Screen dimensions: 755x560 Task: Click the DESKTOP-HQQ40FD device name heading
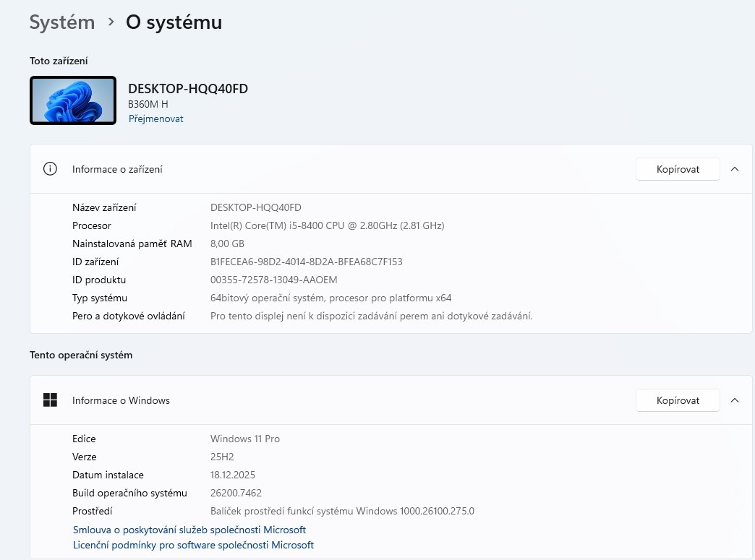tap(187, 88)
